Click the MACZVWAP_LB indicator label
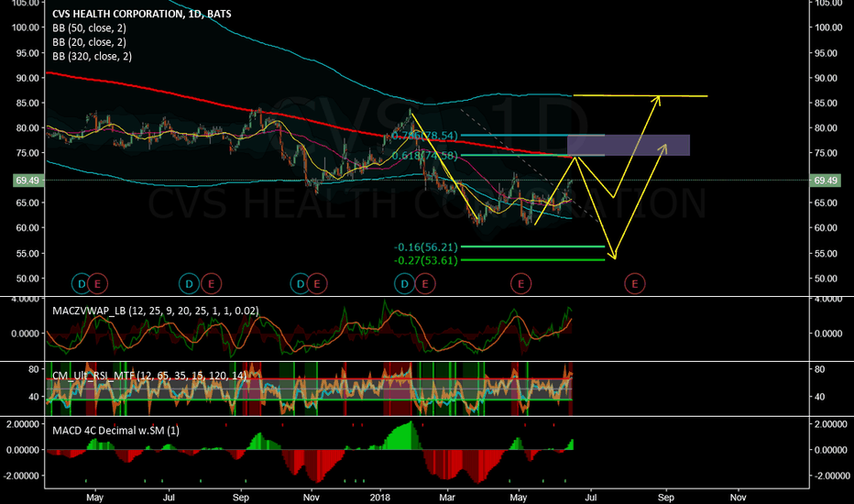Viewport: 854px width, 504px height. 155,311
